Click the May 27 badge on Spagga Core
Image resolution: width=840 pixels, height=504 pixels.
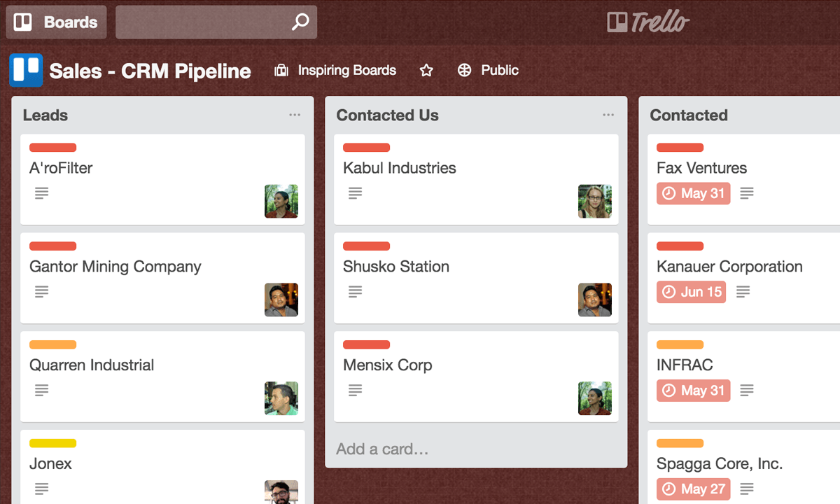tap(694, 489)
